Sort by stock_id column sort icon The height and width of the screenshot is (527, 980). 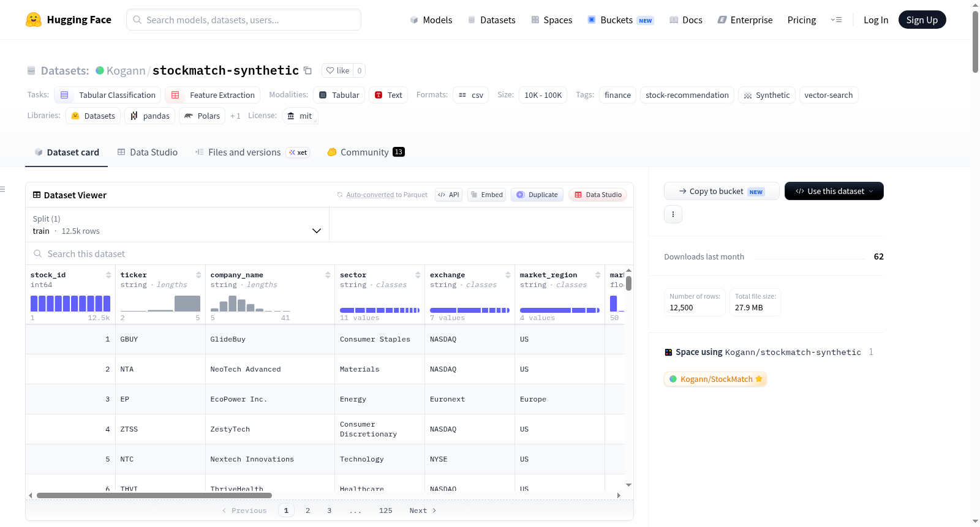108,275
